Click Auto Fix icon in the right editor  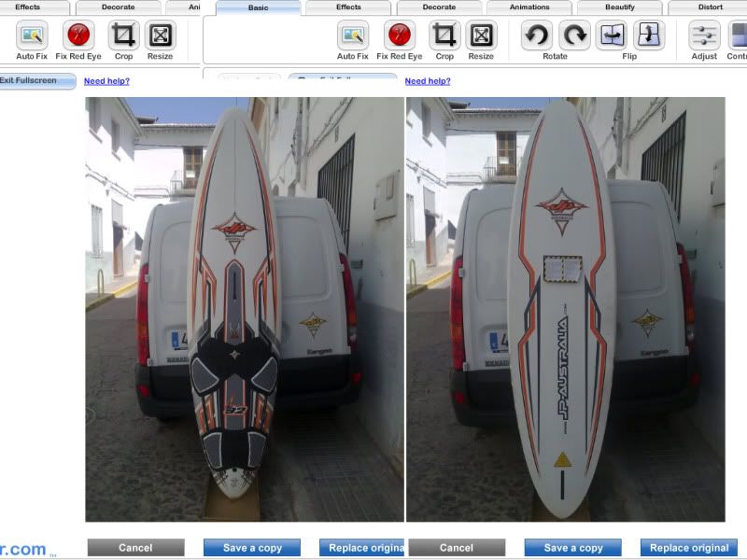(353, 35)
